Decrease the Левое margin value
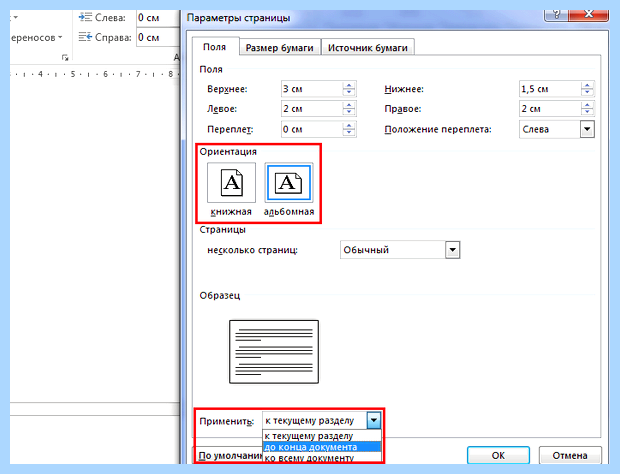The width and height of the screenshot is (620, 474). 349,112
